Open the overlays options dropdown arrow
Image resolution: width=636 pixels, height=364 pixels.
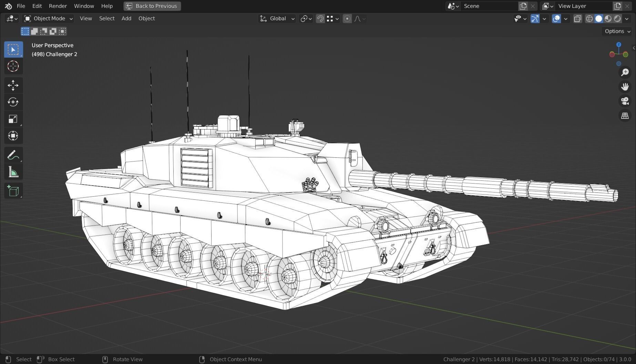tap(566, 19)
